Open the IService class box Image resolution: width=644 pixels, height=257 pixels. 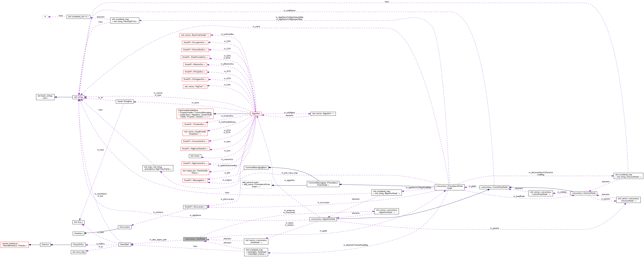point(45,245)
